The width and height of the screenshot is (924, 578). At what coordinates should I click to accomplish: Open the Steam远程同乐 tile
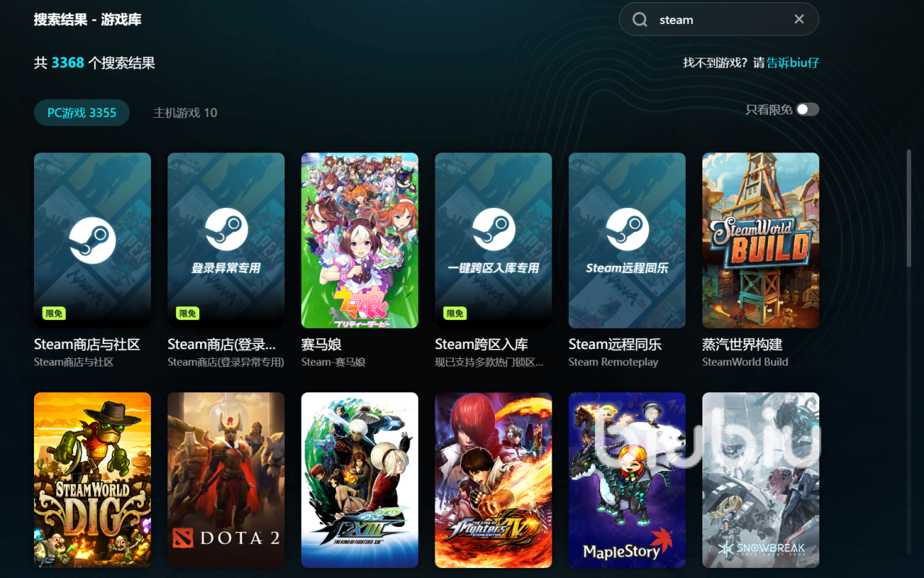627,240
